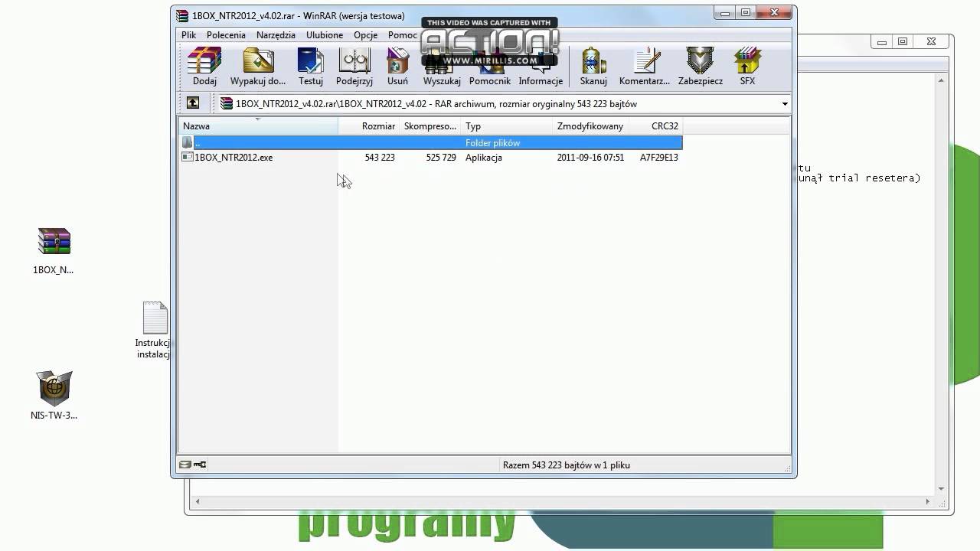The height and width of the screenshot is (551, 980).
Task: Click background window horizontal scroll left arrow
Action: point(198,502)
